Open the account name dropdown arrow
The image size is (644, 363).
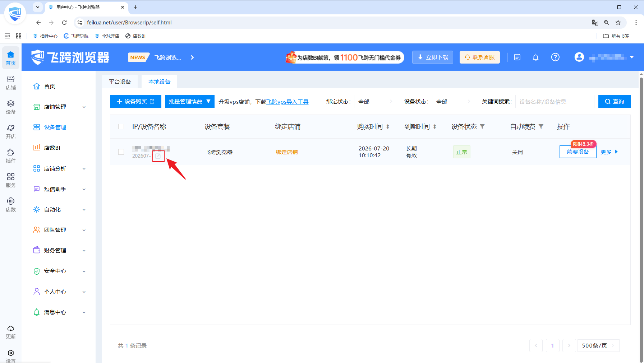[632, 57]
